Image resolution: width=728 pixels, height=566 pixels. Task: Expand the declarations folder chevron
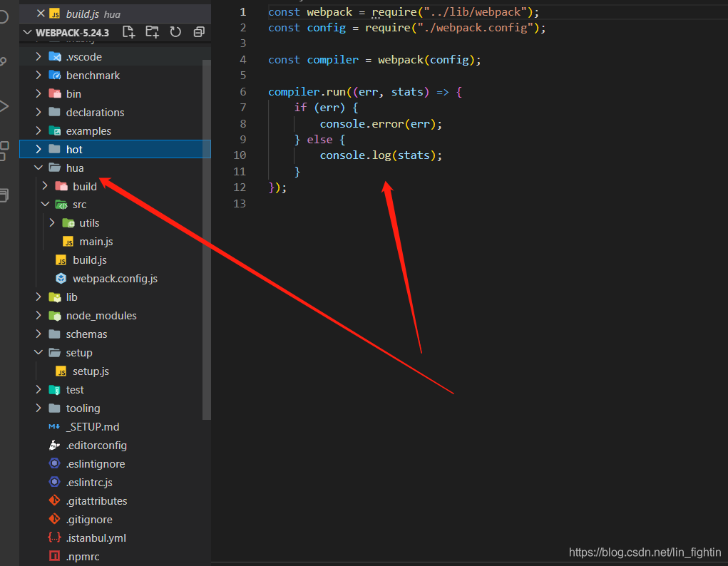click(39, 113)
